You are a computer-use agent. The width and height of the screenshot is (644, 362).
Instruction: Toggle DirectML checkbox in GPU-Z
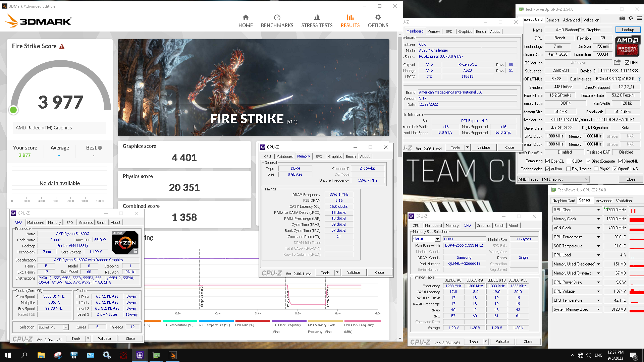pos(621,161)
